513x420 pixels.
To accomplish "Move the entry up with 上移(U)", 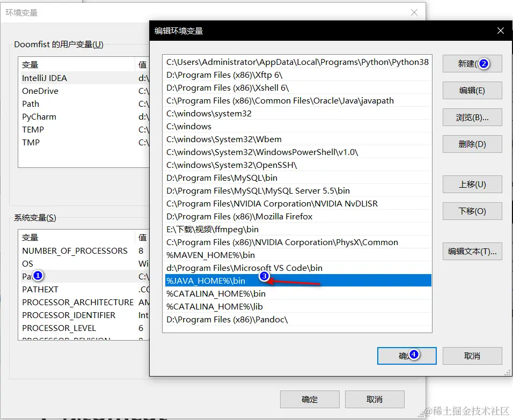I will pos(472,184).
